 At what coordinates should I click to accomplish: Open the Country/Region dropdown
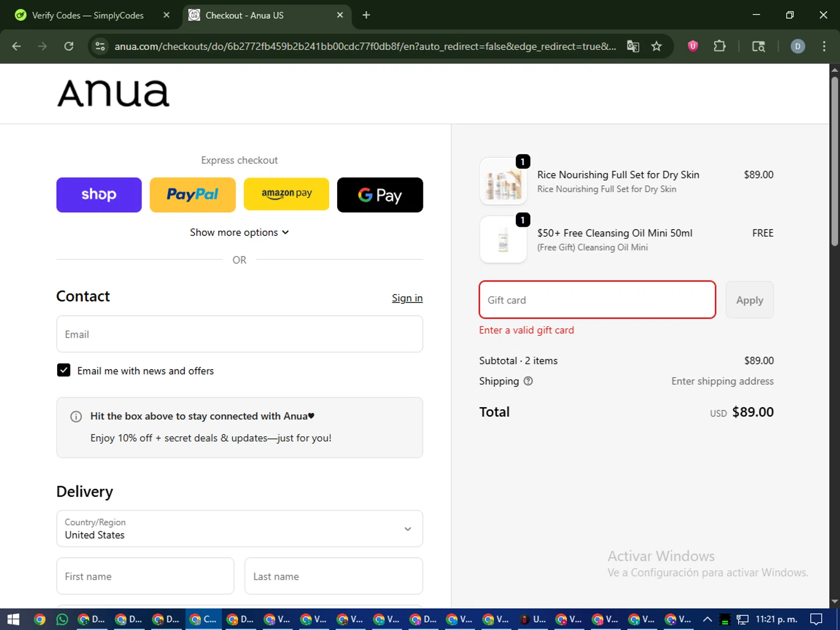tap(240, 529)
